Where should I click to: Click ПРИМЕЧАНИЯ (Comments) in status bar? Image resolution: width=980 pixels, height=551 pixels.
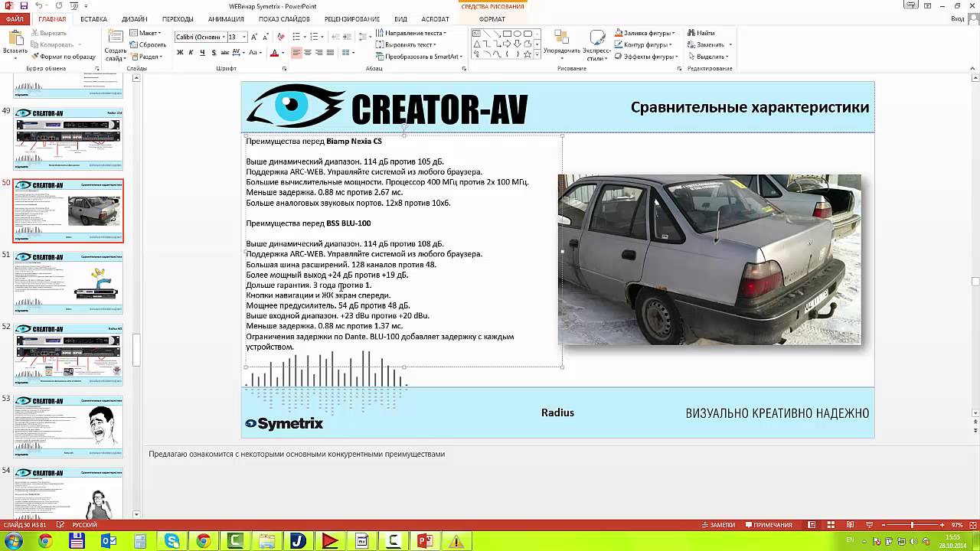click(768, 525)
